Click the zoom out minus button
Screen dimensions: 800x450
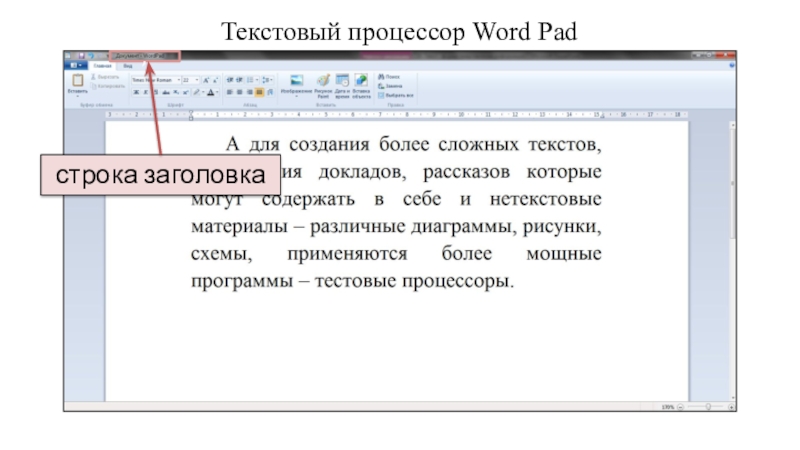tap(680, 407)
